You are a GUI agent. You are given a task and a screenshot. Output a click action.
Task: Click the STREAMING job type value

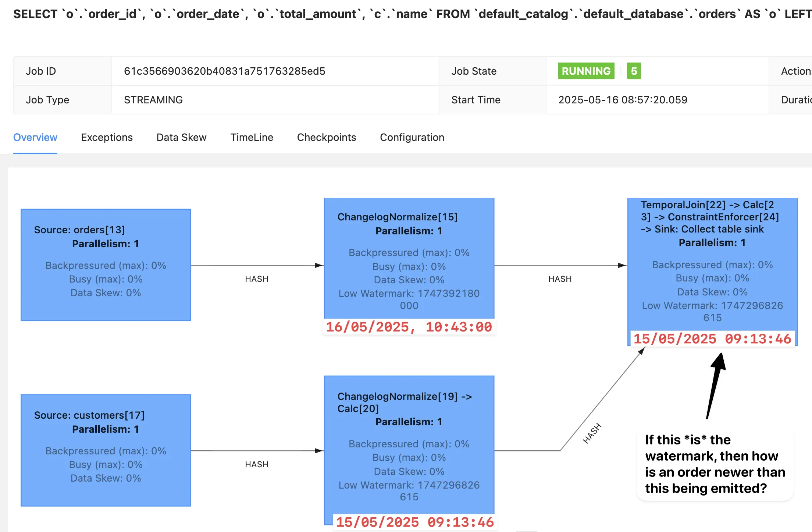(x=153, y=100)
